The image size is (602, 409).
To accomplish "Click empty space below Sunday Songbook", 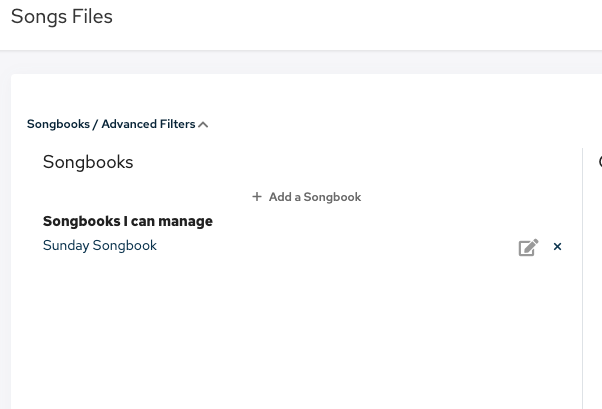I will click(x=300, y=330).
